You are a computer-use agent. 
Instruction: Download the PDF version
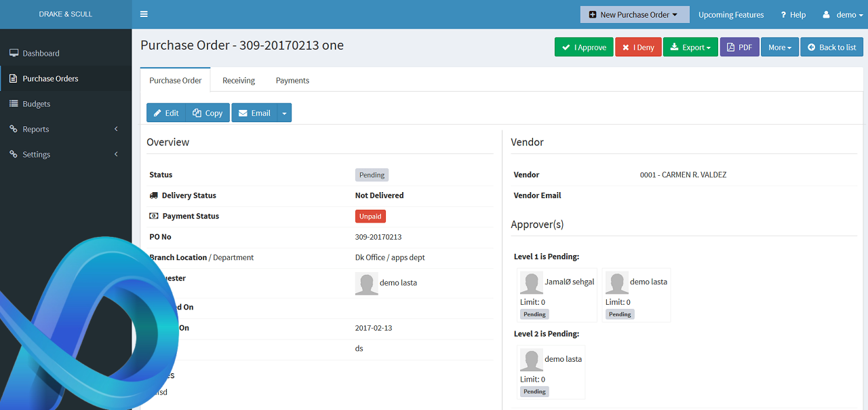[x=740, y=47]
